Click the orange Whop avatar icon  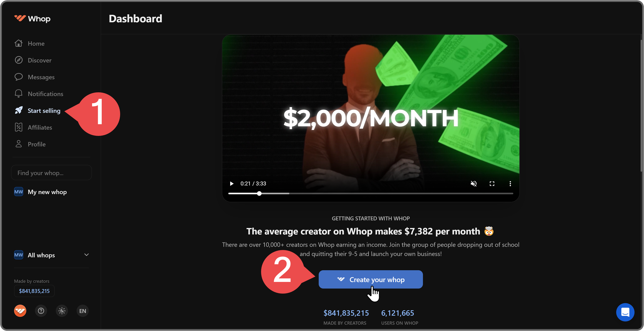[x=20, y=311]
